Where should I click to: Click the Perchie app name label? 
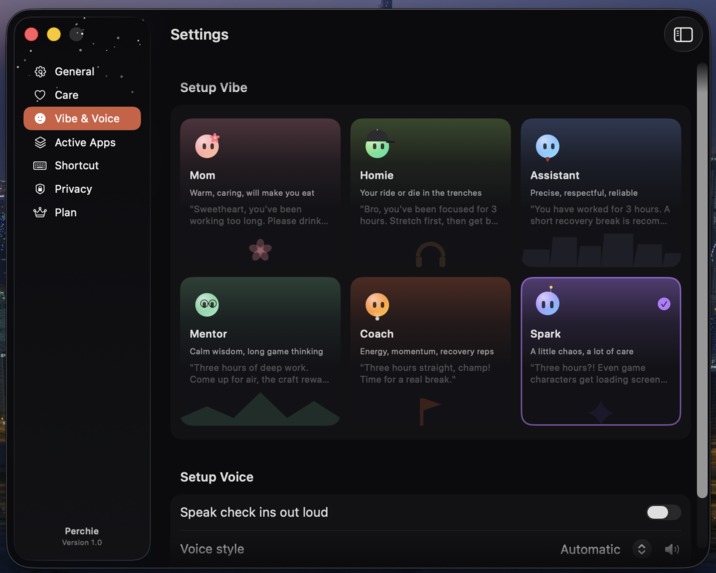[82, 531]
